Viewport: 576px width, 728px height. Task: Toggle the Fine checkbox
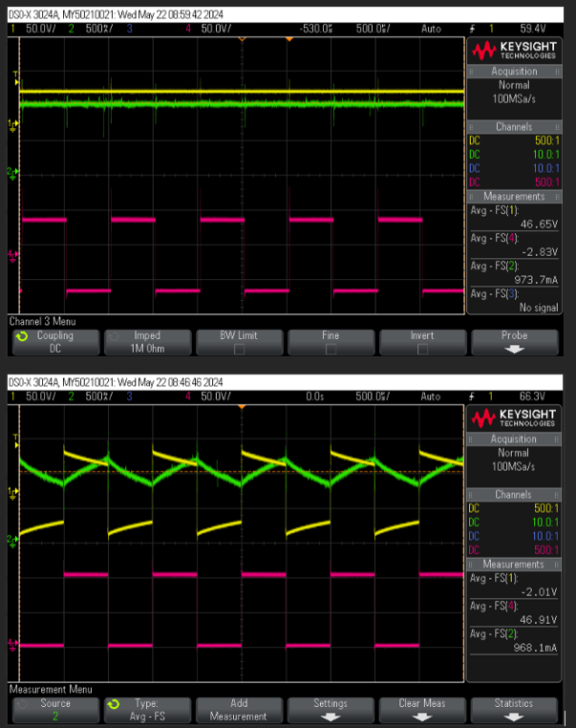pos(331,349)
